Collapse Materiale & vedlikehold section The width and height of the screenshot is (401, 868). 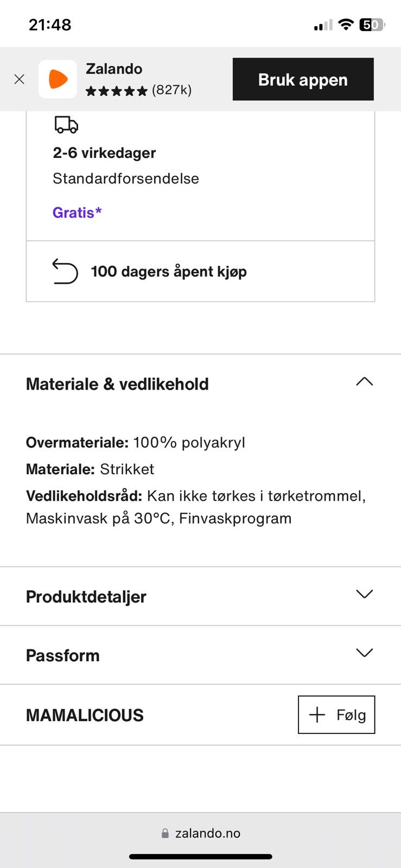coord(364,382)
